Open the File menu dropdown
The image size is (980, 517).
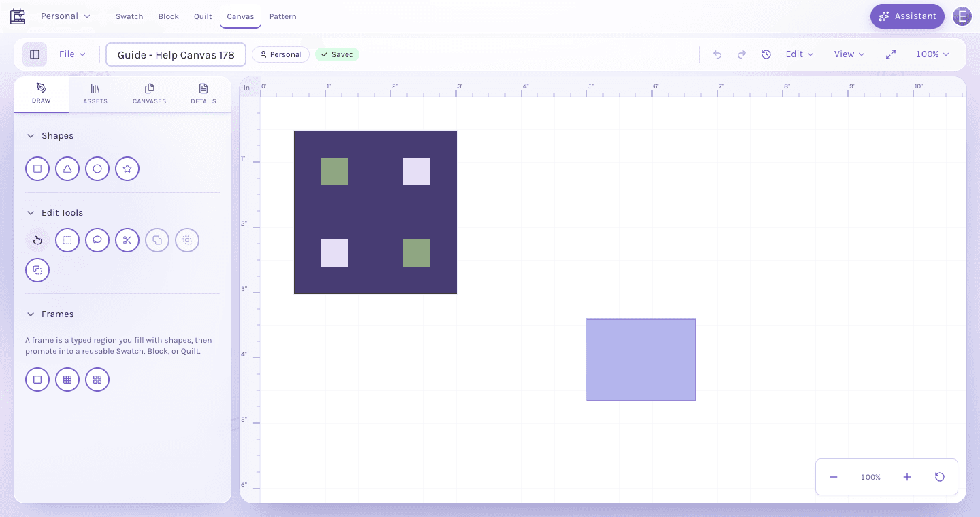72,54
